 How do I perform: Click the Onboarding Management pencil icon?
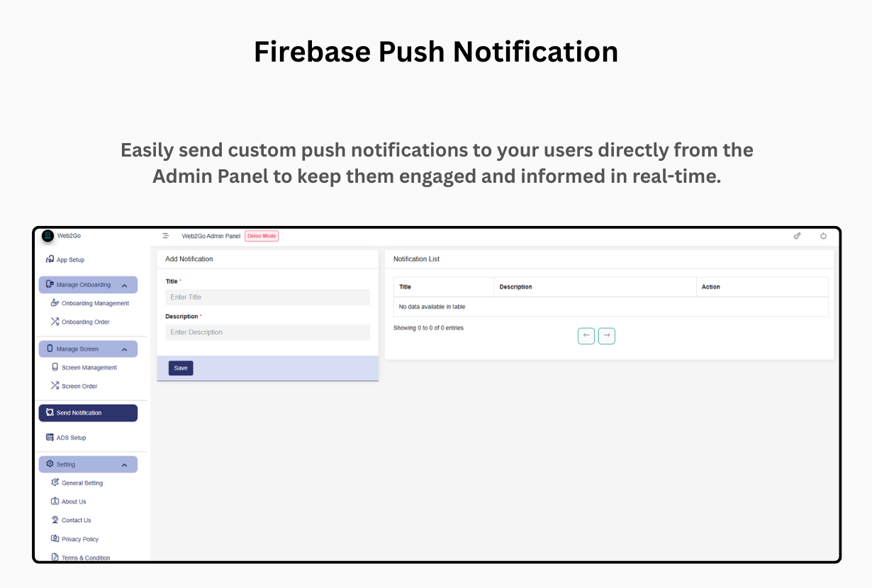click(56, 303)
